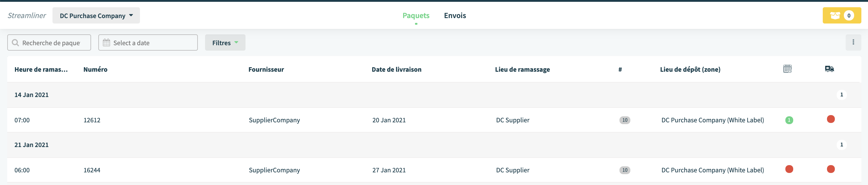This screenshot has height=185, width=868.
Task: Select the Paquets tab
Action: tap(416, 15)
